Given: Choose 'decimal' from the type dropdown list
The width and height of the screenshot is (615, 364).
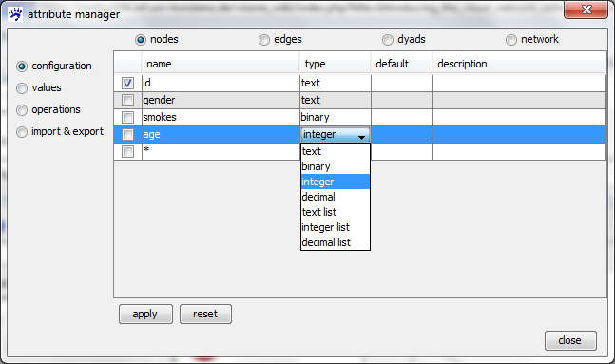Looking at the screenshot, I should coord(336,197).
